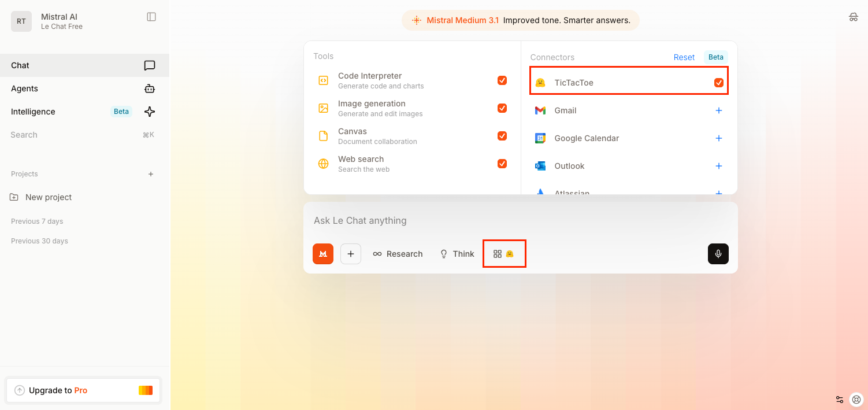Viewport: 868px width, 410px height.
Task: Disable the Image generation checkbox
Action: click(x=502, y=108)
